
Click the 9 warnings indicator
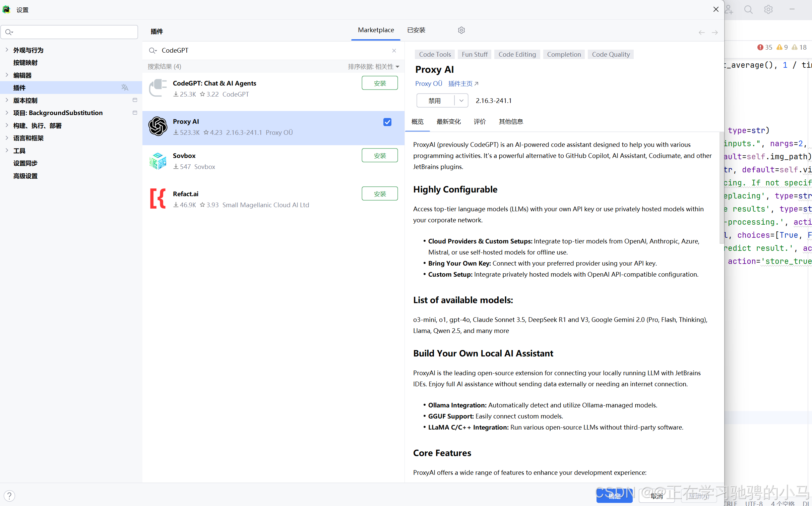point(782,48)
